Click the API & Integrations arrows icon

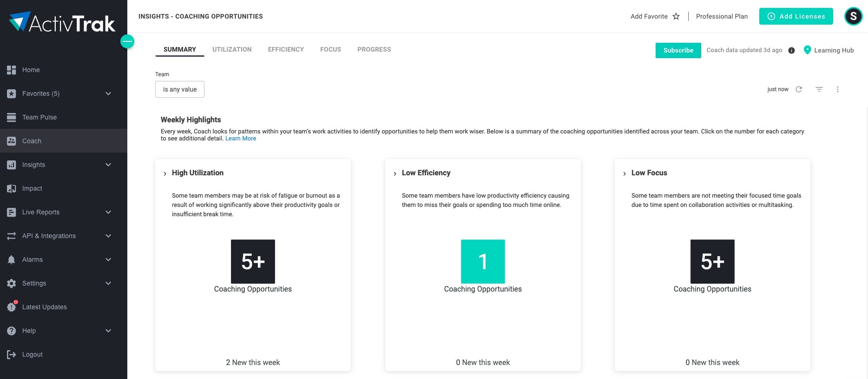pyautogui.click(x=12, y=236)
